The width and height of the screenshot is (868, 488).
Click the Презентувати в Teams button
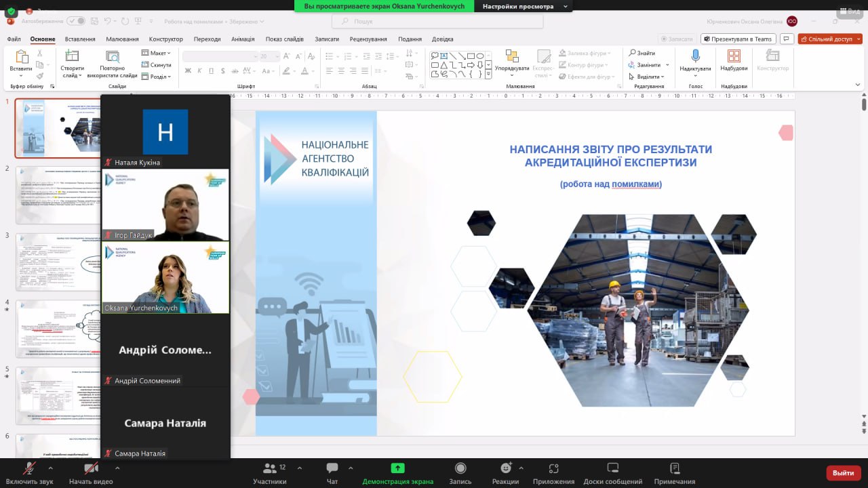(737, 39)
